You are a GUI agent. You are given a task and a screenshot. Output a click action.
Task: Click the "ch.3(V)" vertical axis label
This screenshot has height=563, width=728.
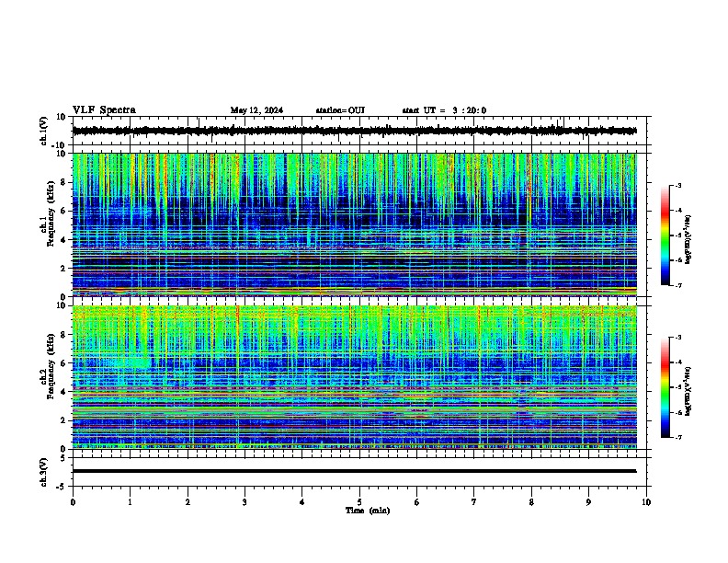tap(44, 472)
